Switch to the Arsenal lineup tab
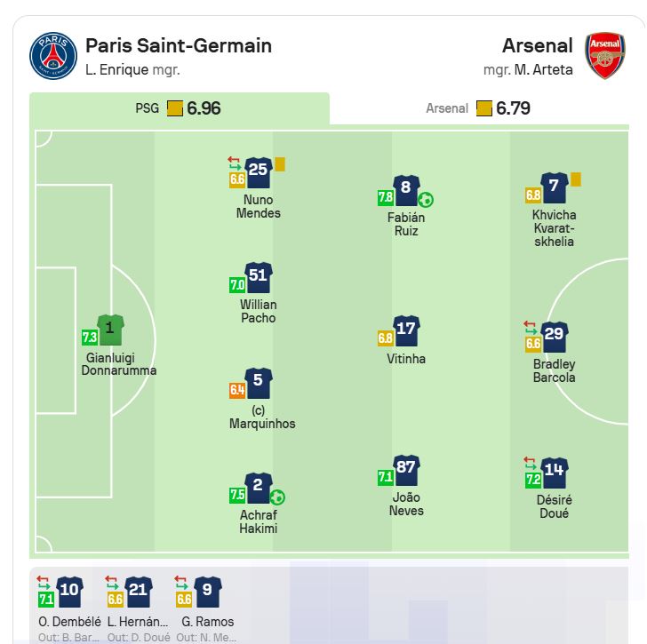Viewport: 647px width, 644px height. pyautogui.click(x=479, y=108)
